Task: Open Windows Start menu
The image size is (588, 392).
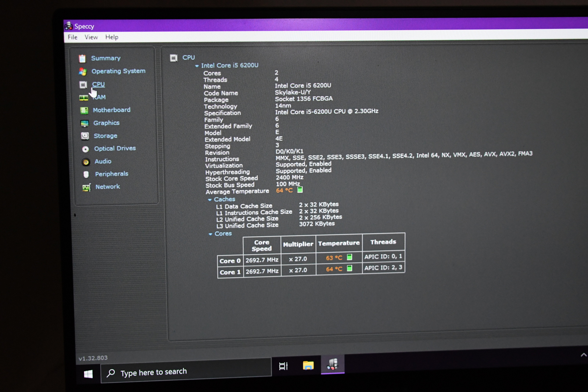Action: click(x=88, y=374)
